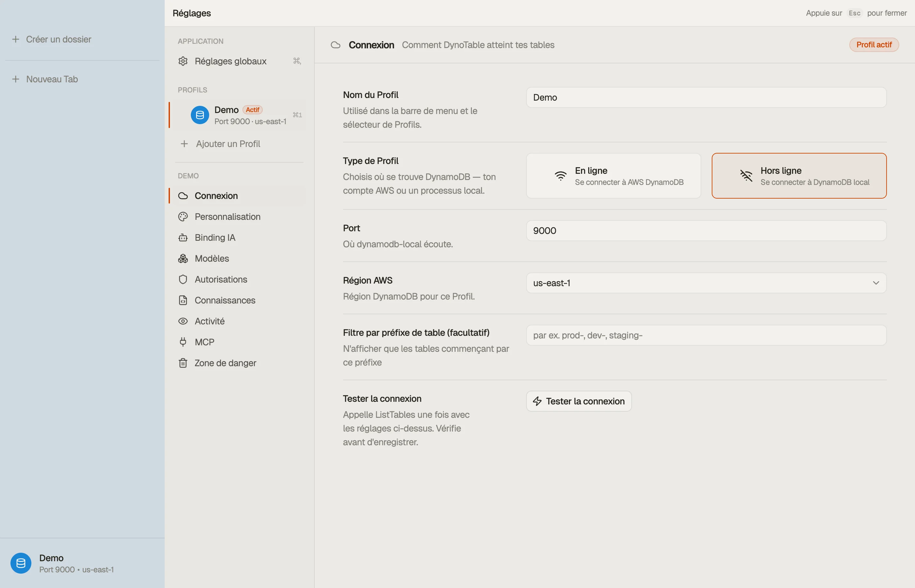Click the Activité eye icon
Viewport: 915px width, 588px height.
coord(183,321)
